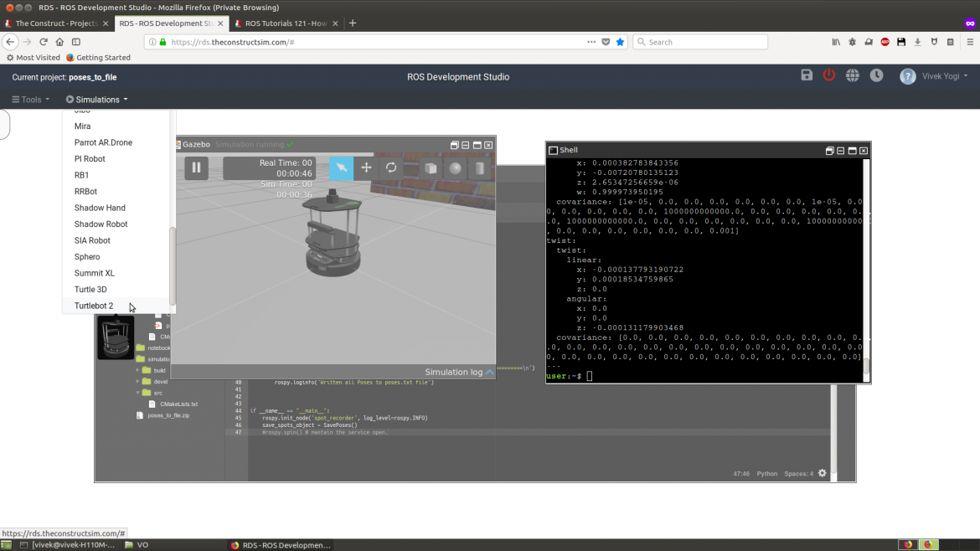Expand the devel folder in file tree
Viewport: 980px width, 551px height.
coord(138,382)
